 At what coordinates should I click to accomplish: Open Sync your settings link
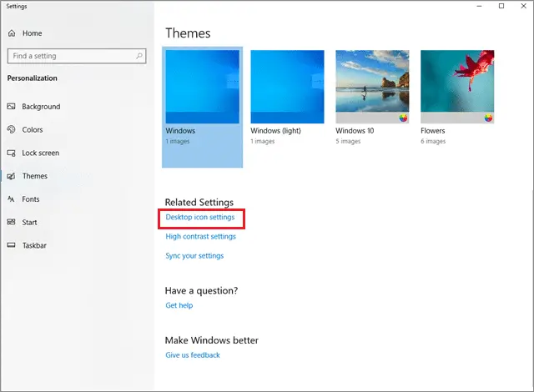(x=194, y=256)
